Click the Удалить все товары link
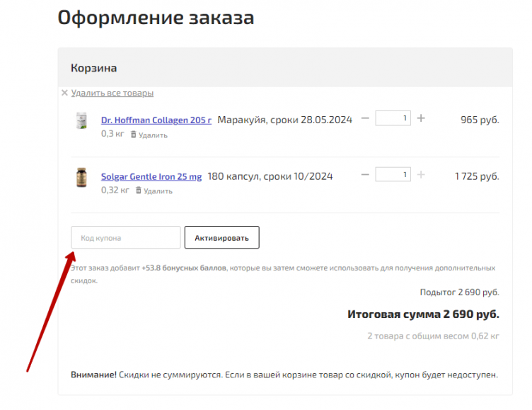This screenshot has width=532, height=410. (x=112, y=93)
